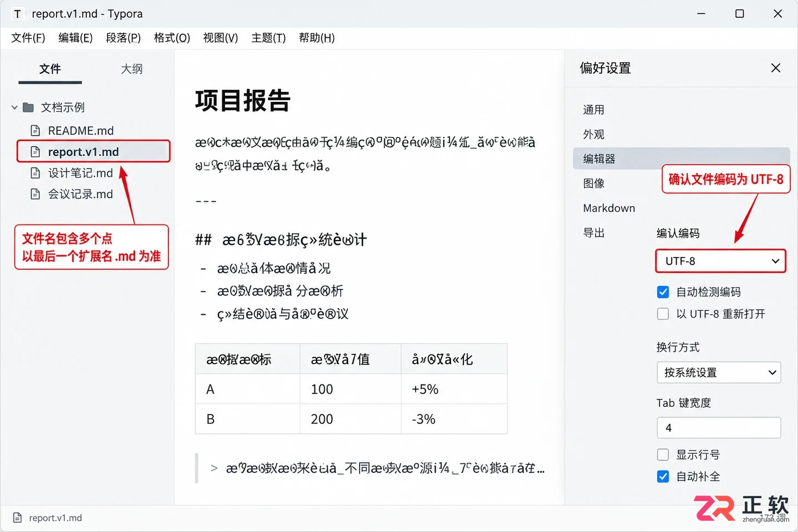Open the 帮助(H) menu
This screenshot has width=798, height=532.
tap(316, 38)
